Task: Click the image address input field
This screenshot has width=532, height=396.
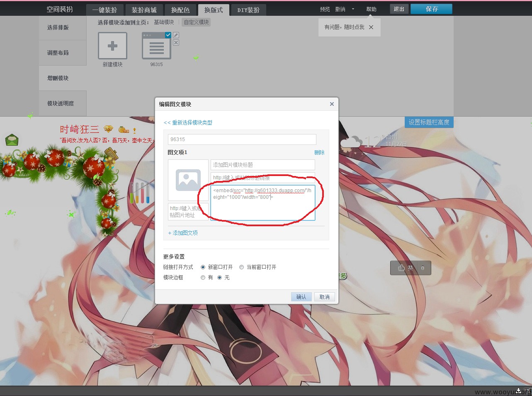Action: coord(188,212)
